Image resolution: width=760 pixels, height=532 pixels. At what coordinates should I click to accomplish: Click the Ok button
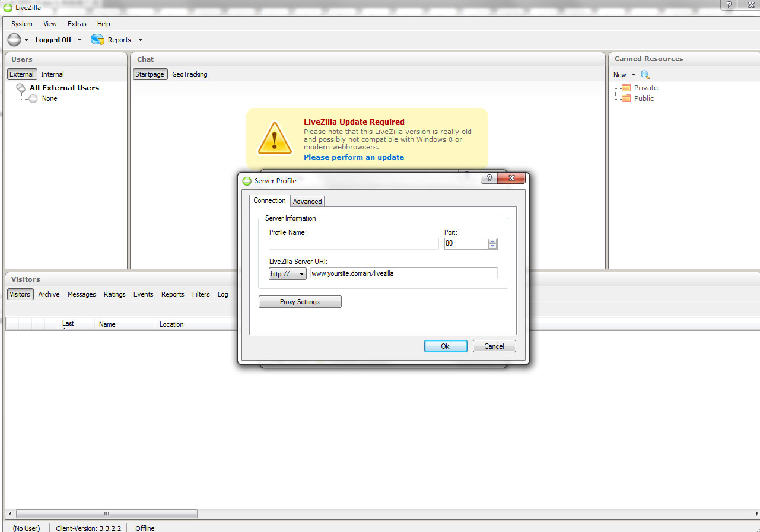pyautogui.click(x=446, y=346)
